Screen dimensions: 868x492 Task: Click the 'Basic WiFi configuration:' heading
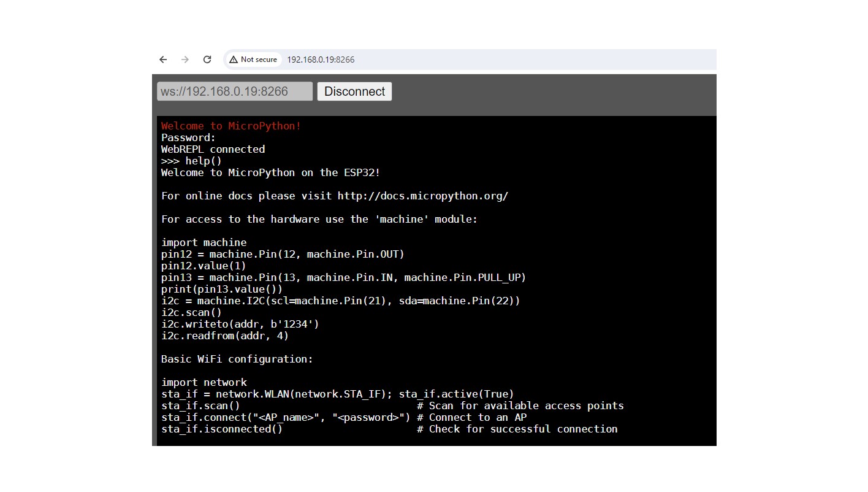tap(237, 359)
